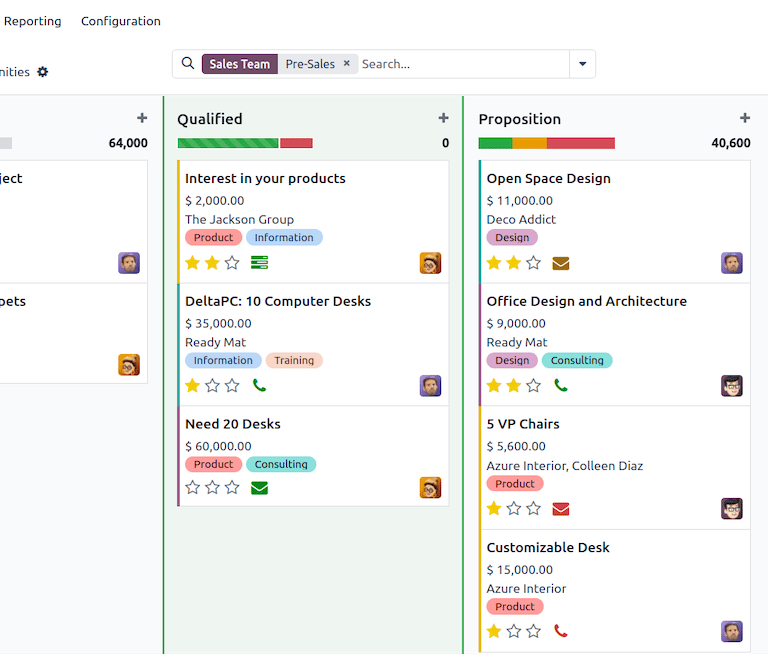The width and height of the screenshot is (768, 654).
Task: Set third priority star on Interest in your products
Action: [x=232, y=263]
